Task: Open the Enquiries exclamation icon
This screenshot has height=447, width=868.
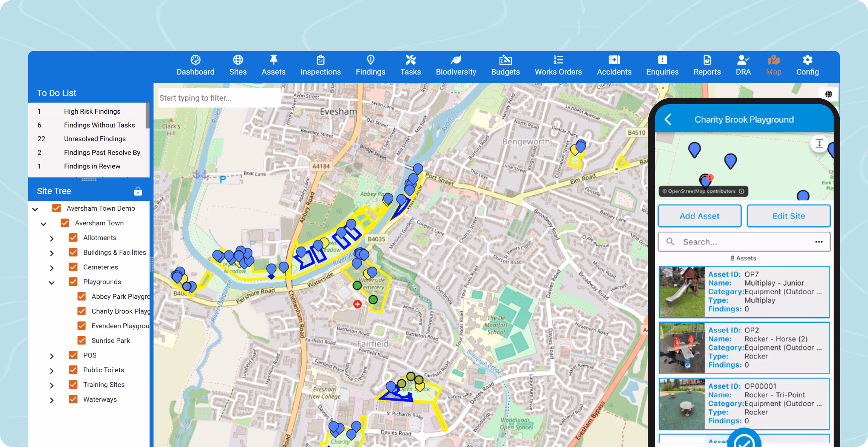Action: 662,60
